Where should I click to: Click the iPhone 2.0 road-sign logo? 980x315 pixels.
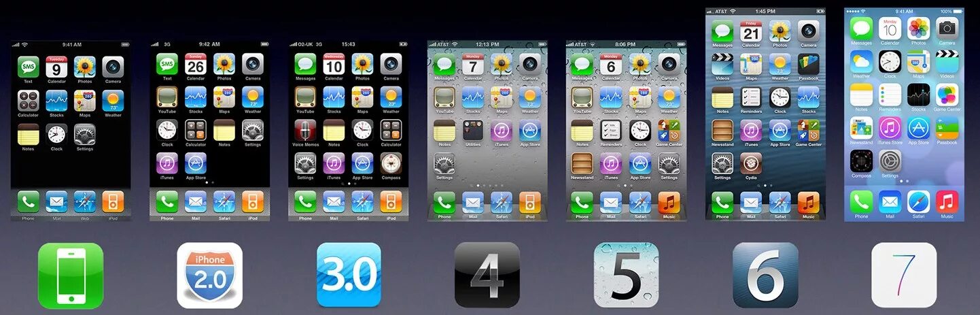[209, 276]
